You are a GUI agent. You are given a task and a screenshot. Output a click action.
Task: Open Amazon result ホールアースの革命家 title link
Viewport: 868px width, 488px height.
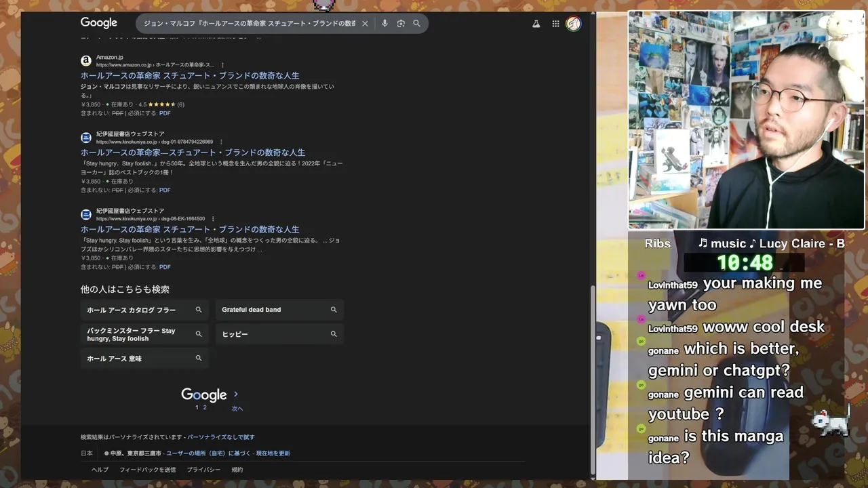tap(190, 76)
